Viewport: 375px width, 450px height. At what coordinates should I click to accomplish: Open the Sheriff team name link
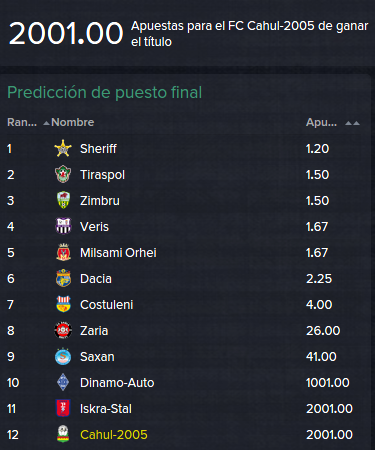[x=98, y=148]
